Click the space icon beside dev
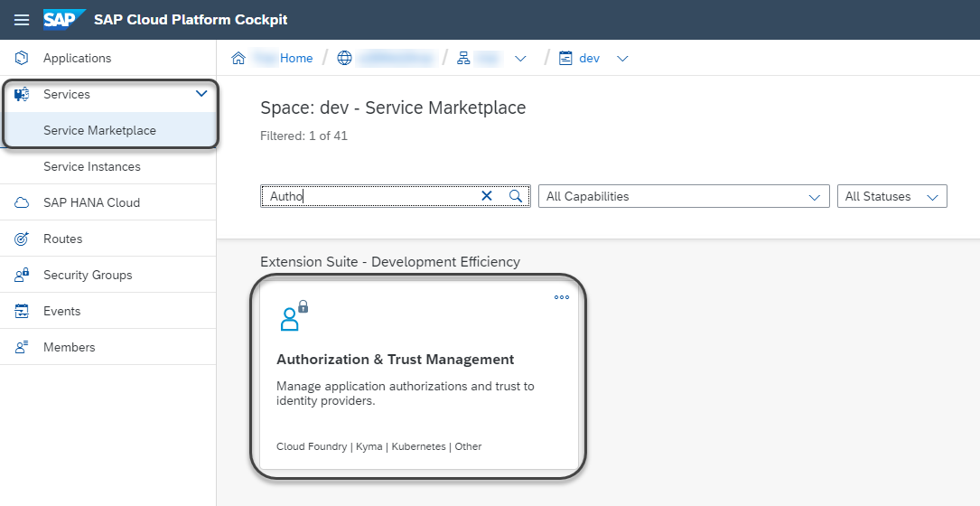This screenshot has width=980, height=506. click(565, 58)
